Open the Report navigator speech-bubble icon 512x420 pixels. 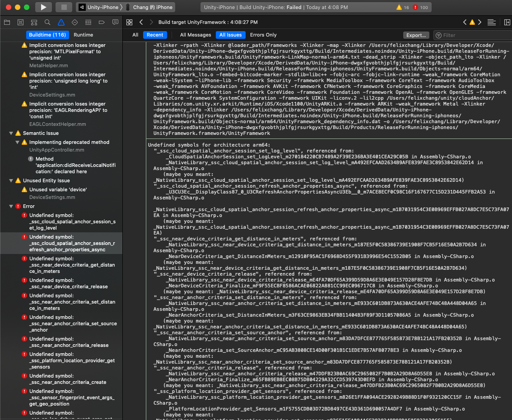[115, 22]
